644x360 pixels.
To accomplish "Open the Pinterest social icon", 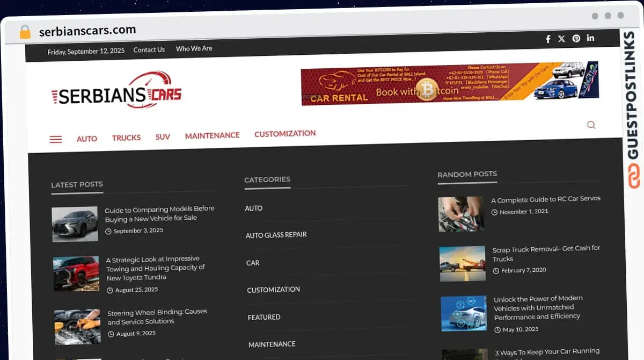I will 576,38.
